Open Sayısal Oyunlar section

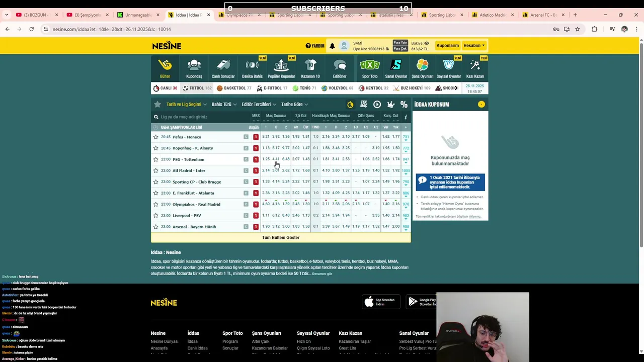(x=448, y=69)
